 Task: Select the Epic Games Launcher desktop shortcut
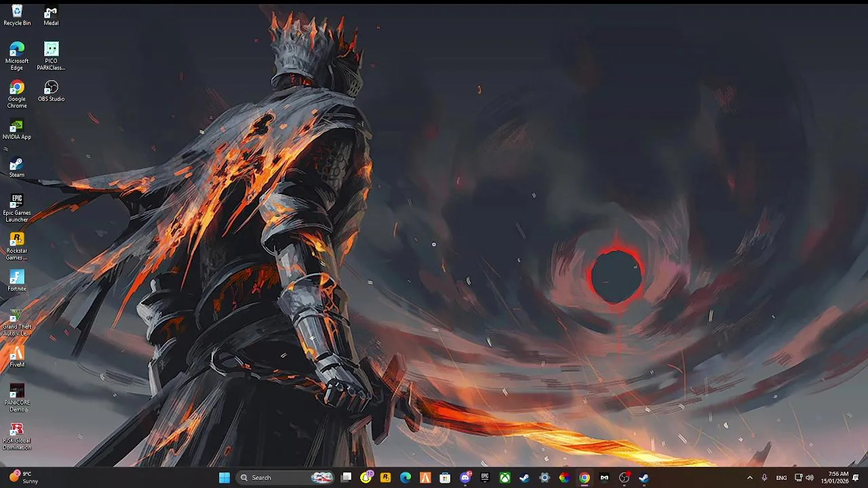pyautogui.click(x=17, y=208)
